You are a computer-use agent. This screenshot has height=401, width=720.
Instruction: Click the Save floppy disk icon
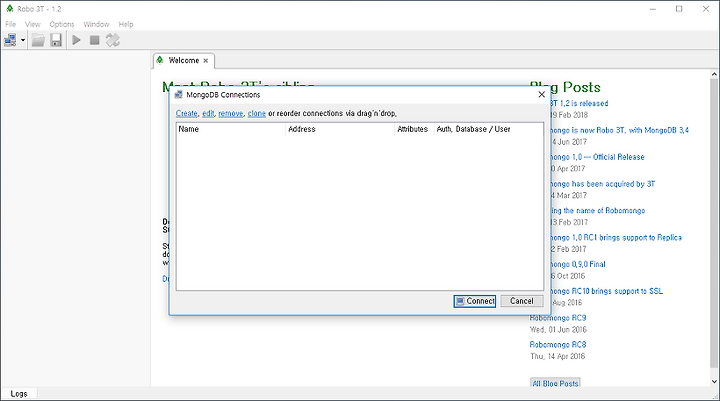(x=56, y=40)
